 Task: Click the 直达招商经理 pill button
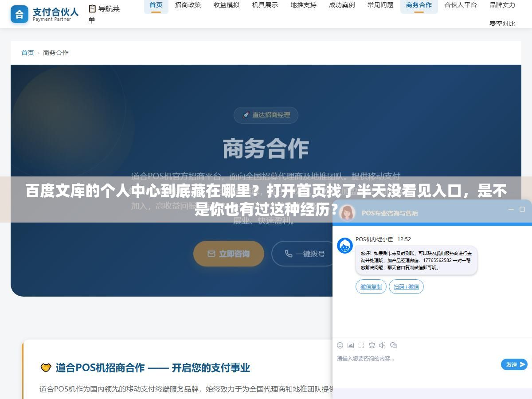tap(266, 115)
